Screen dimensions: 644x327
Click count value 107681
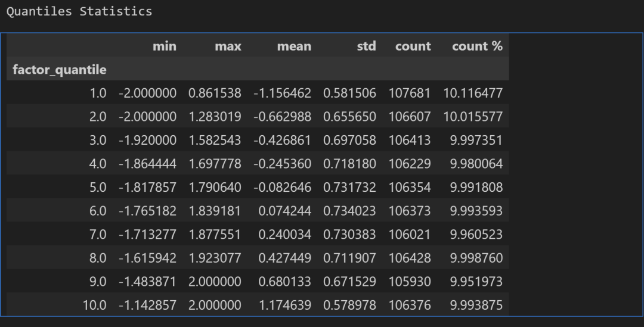[x=410, y=93]
